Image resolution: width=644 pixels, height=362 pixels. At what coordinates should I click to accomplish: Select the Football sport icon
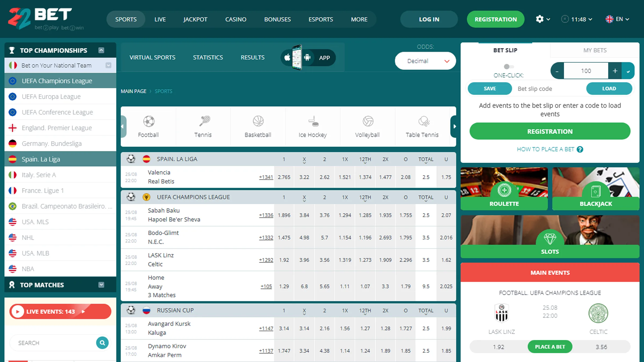coord(148,126)
